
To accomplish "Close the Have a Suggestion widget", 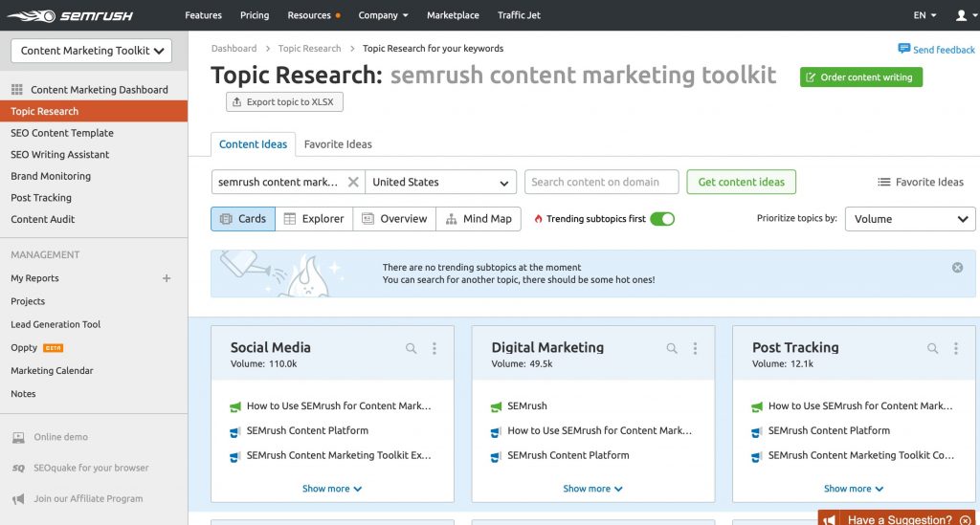I will (966, 520).
